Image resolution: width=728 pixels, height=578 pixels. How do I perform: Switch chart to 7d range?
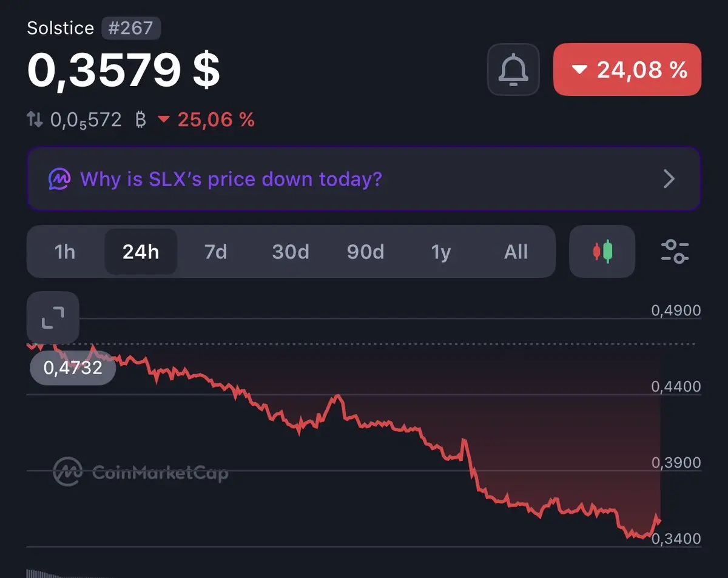(215, 251)
